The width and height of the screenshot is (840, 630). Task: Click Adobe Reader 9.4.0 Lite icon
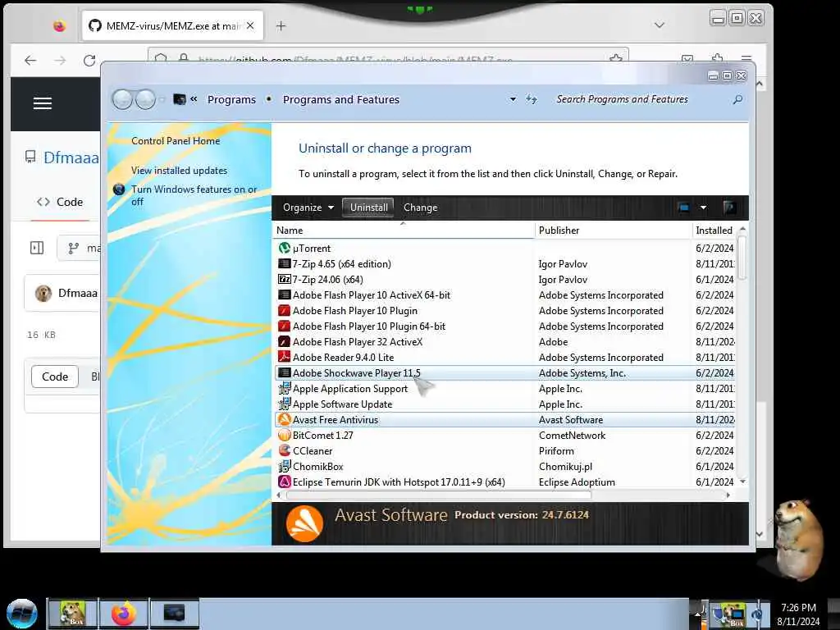pos(285,357)
